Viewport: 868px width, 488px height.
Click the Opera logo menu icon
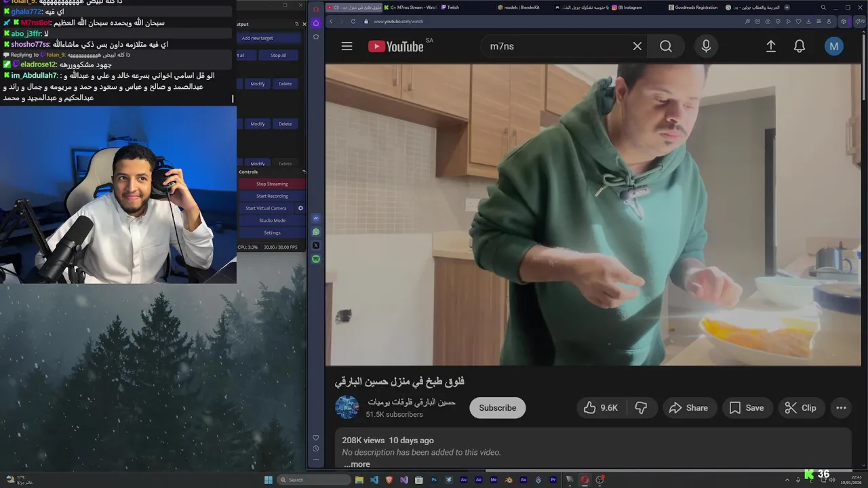(x=316, y=8)
